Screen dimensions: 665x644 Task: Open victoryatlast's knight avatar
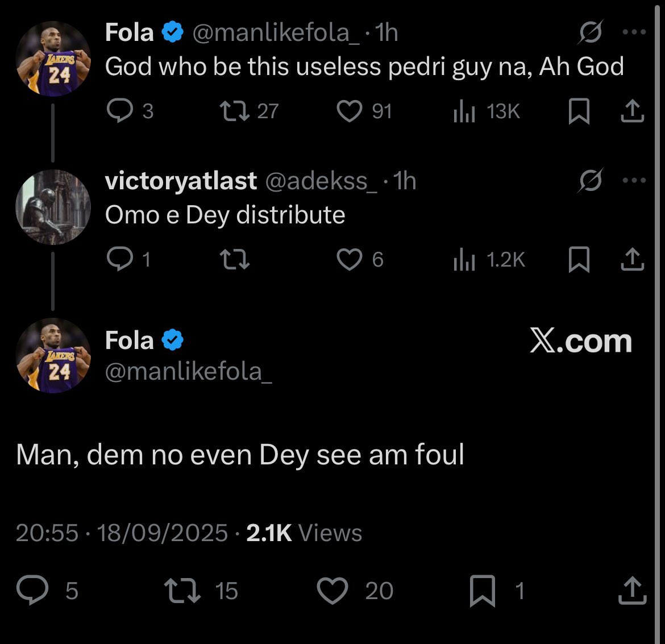(x=53, y=207)
